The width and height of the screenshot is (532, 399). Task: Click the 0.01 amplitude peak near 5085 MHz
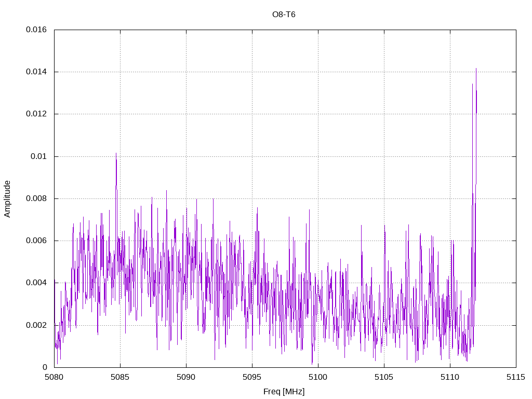[116, 153]
